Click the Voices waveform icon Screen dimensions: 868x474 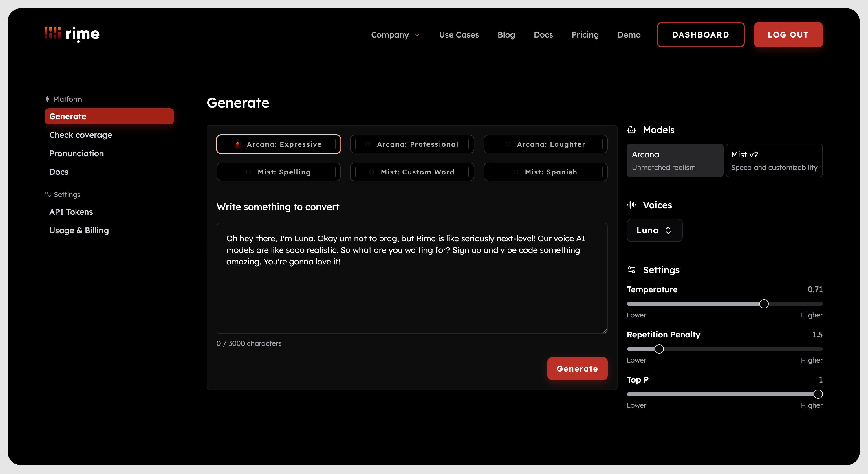tap(631, 205)
